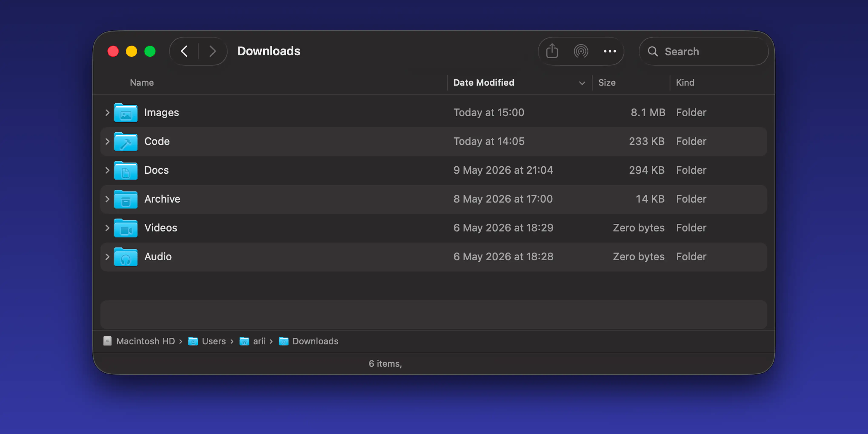Minimize the window with yellow button
868x434 pixels.
pyautogui.click(x=131, y=51)
